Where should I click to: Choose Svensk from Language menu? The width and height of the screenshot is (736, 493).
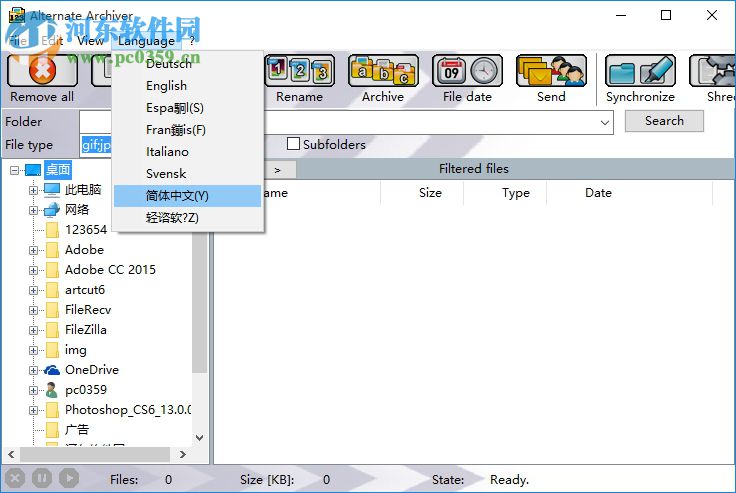click(x=188, y=174)
